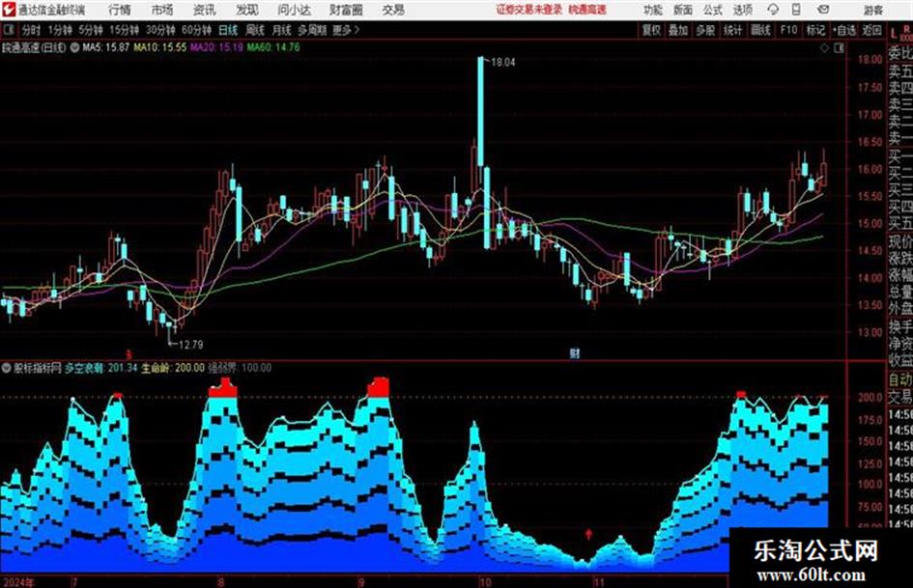This screenshot has width=913, height=588.
Task: Click the MA5: 15.87 indicator value
Action: coord(106,47)
